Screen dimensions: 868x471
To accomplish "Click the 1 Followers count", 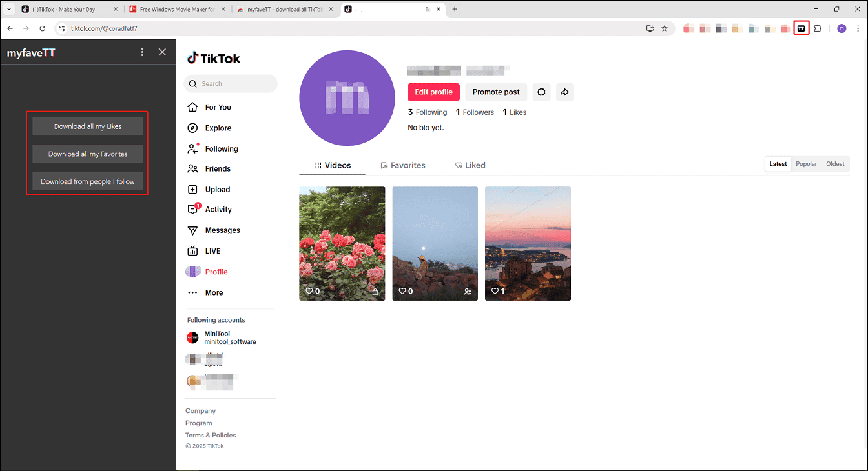I will (475, 112).
